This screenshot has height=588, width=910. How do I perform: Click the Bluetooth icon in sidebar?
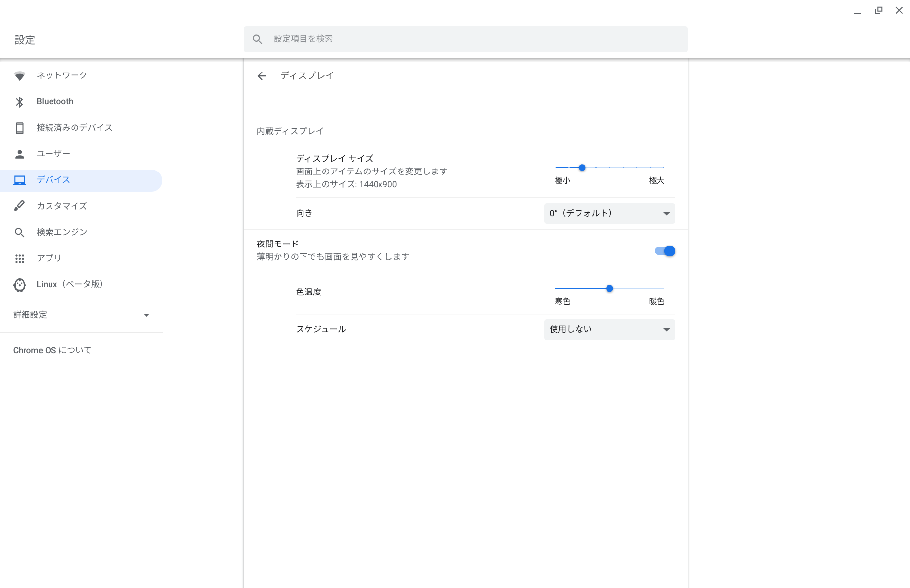click(x=20, y=102)
